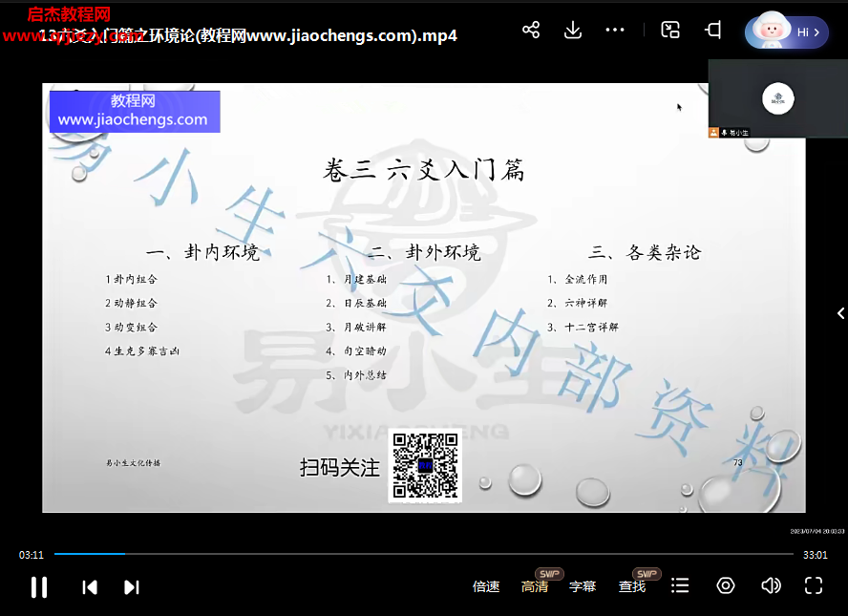
Task: Open the 倍速 playback speed menu
Action: click(x=486, y=586)
